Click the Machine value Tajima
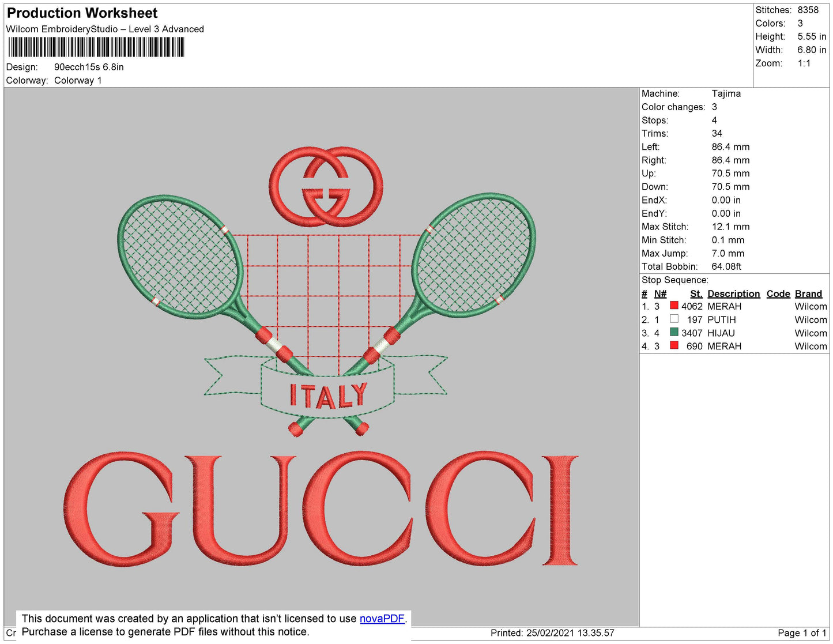 pyautogui.click(x=726, y=93)
